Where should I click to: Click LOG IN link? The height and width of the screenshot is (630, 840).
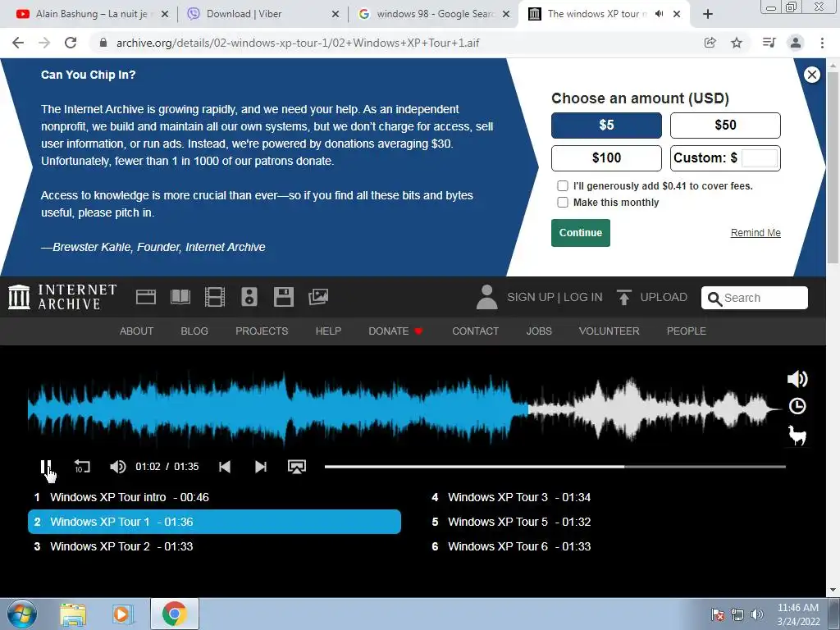pyautogui.click(x=583, y=297)
